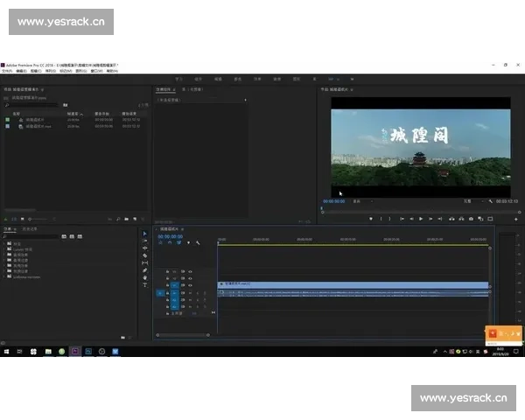Screen dimensions: 525x420
Task: Click Mark In bracket button
Action: [381, 219]
